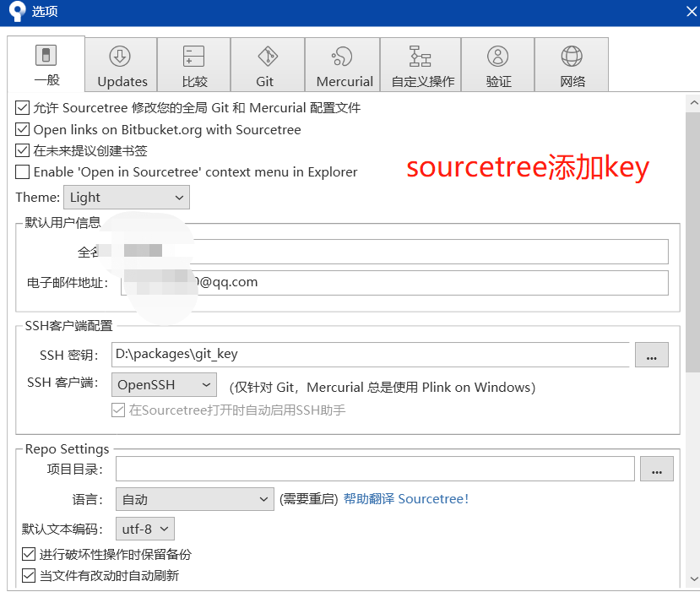The height and width of the screenshot is (592, 700).
Task: Open the SSH 客户端 OpenSSH dropdown
Action: coord(165,384)
